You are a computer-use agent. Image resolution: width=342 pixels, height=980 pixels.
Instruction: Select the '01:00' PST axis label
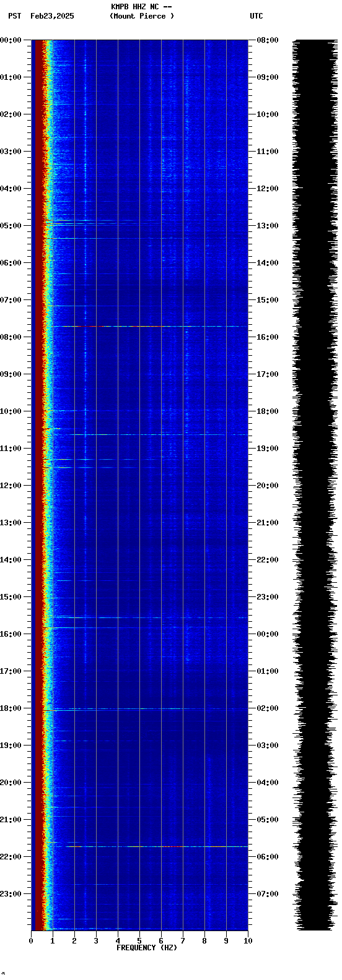pos(11,77)
